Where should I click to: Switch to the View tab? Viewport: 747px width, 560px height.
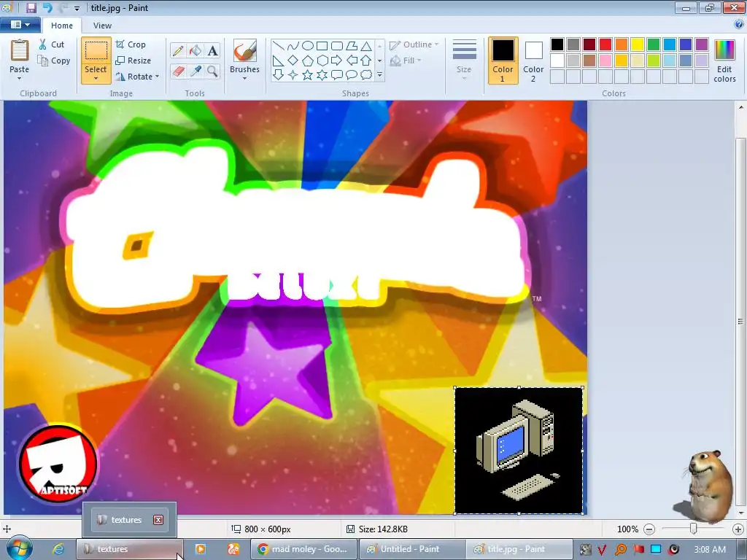[x=102, y=26]
